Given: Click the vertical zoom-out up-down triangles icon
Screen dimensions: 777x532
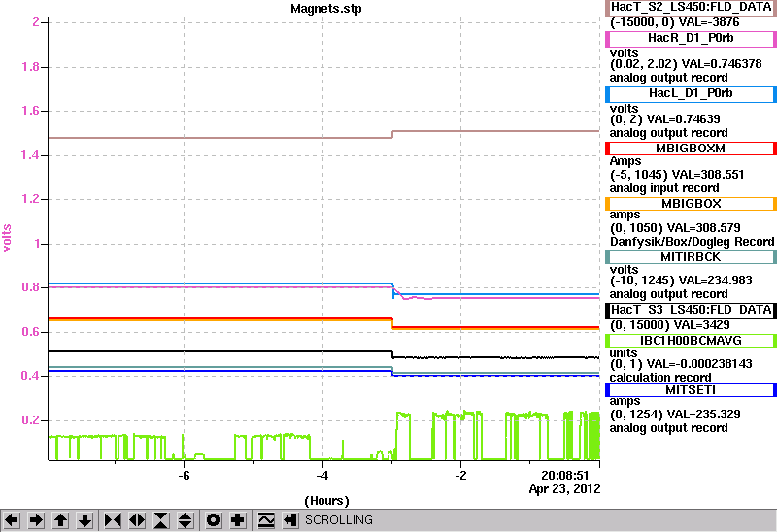Looking at the screenshot, I should point(185,520).
